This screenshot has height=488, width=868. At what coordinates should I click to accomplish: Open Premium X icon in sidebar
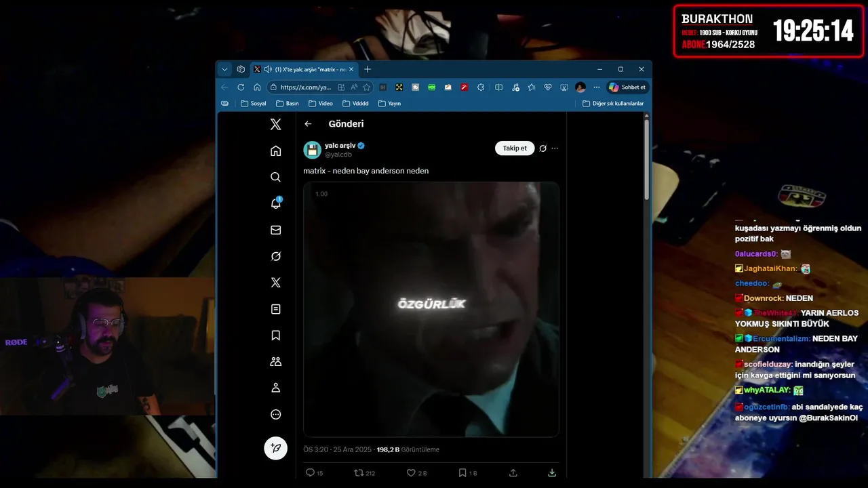point(275,283)
